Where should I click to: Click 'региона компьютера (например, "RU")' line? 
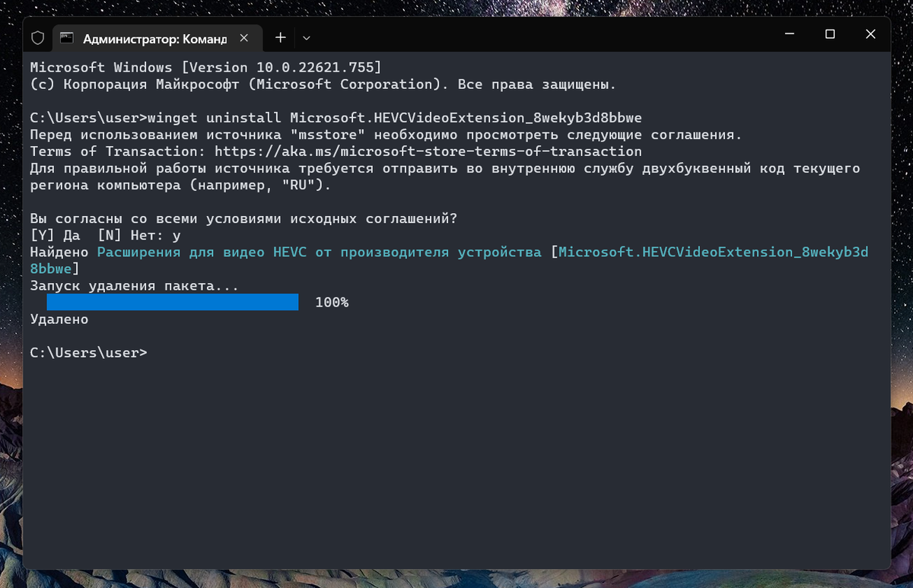(x=180, y=185)
